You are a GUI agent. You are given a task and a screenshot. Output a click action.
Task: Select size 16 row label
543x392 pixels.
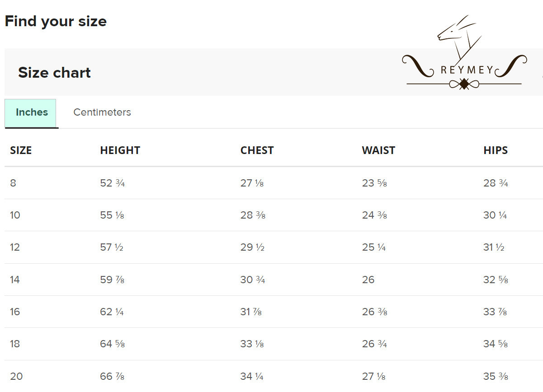(x=15, y=312)
